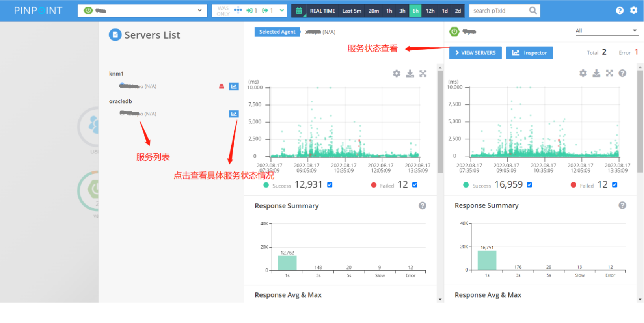Click the right panel vertical scrollbar
The width and height of the screenshot is (644, 323).
[640, 122]
